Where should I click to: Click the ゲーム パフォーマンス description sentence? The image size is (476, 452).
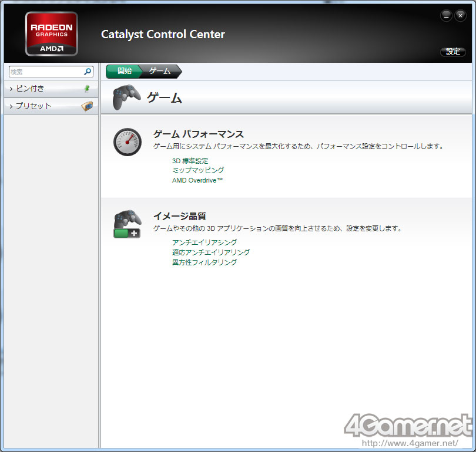click(x=299, y=146)
